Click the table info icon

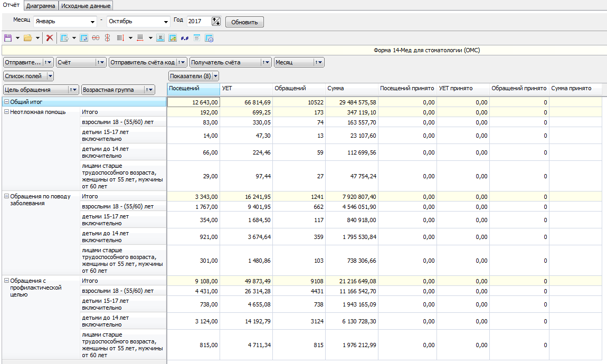(x=209, y=38)
